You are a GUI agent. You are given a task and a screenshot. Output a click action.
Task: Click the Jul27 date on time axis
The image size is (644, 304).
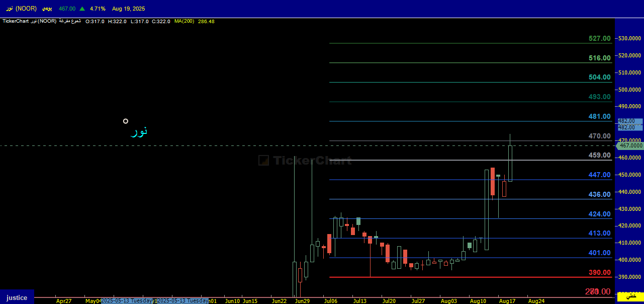[418, 301]
